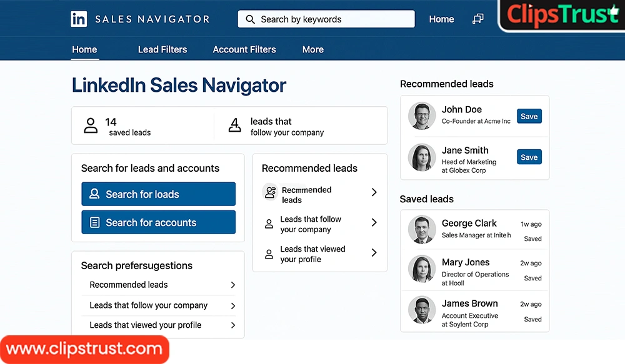Open the Account Filters tab
The image size is (625, 364).
point(244,49)
